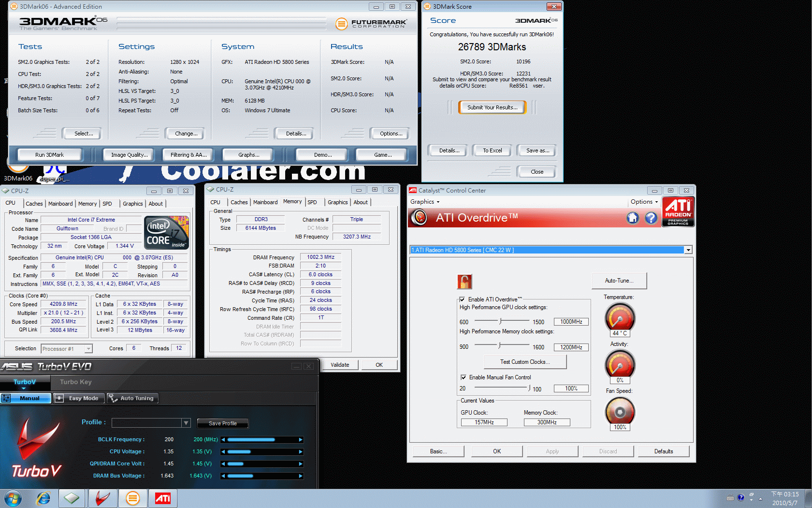The height and width of the screenshot is (508, 812).
Task: Adjust the High Performance GPU clock slider
Action: pyautogui.click(x=501, y=321)
